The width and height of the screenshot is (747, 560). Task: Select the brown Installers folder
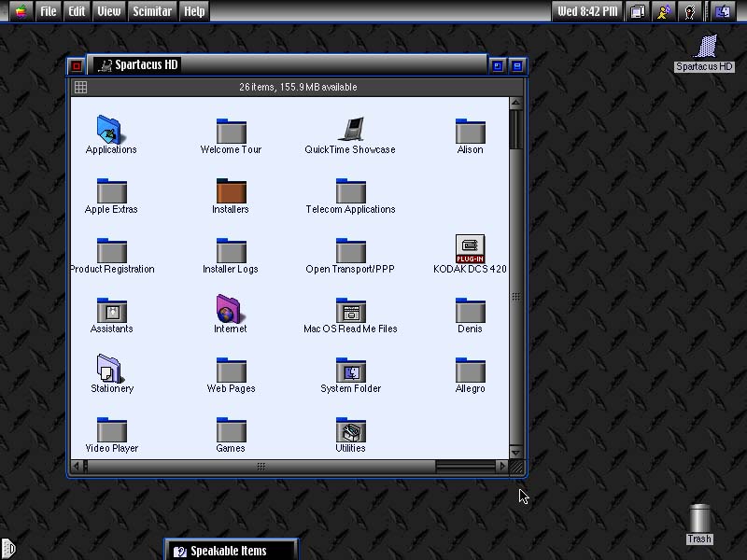pos(231,190)
